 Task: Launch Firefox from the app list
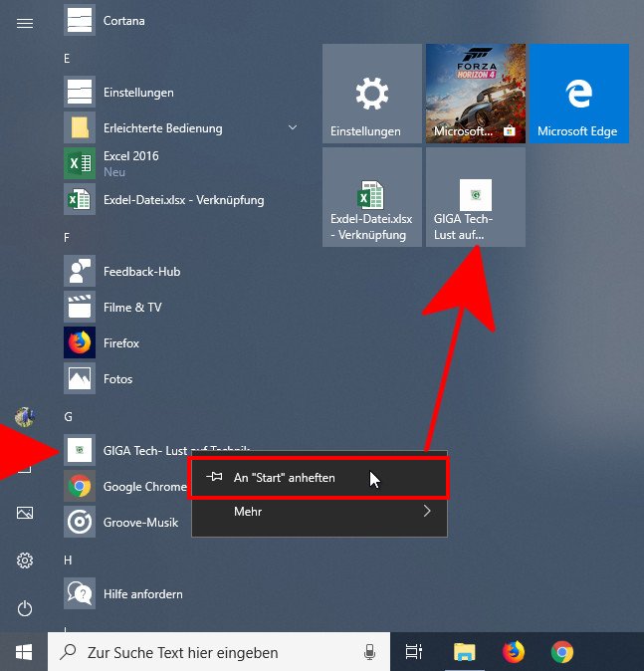(80, 342)
